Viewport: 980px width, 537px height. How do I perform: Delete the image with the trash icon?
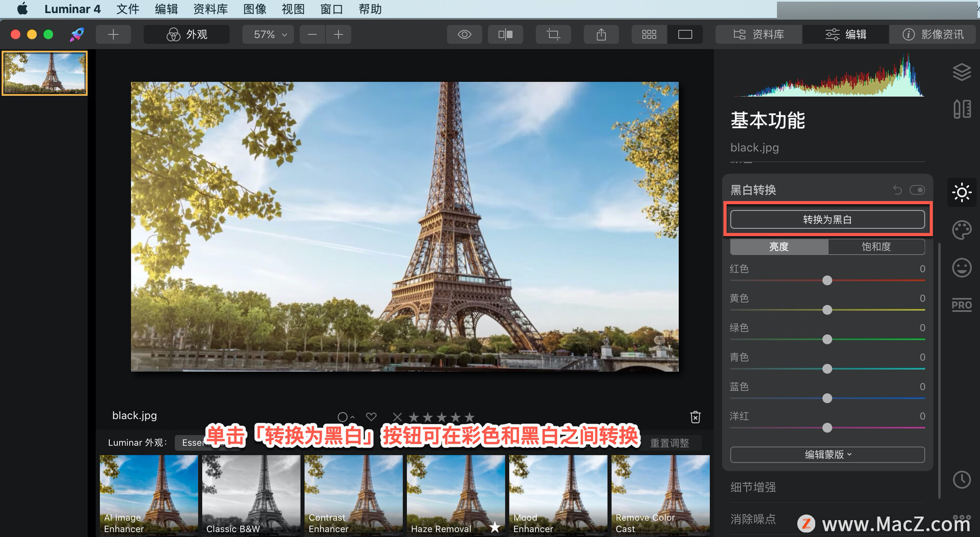coord(695,417)
